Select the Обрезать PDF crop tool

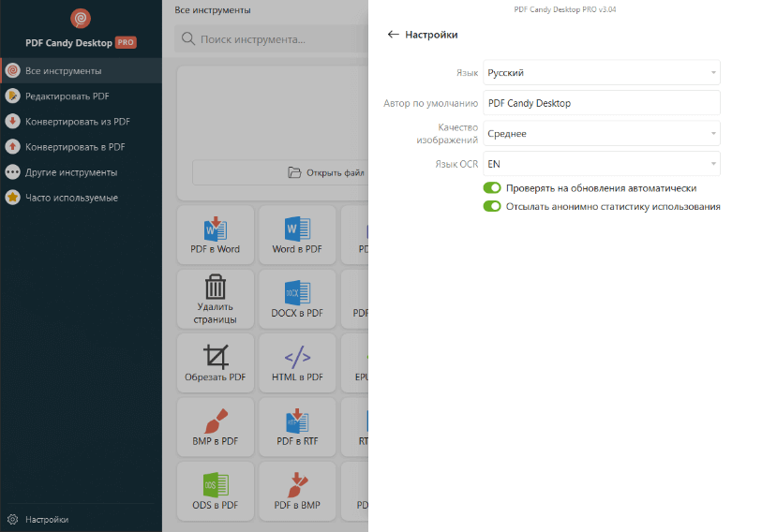[x=216, y=362]
